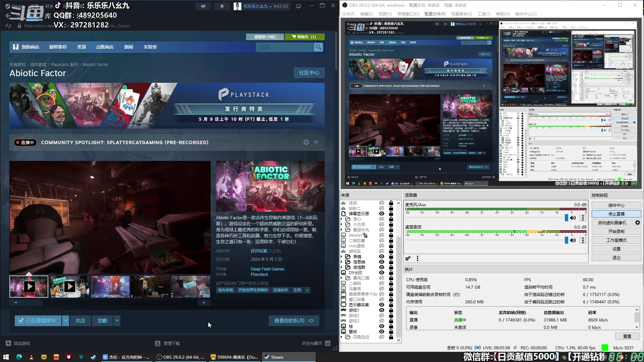The width and height of the screenshot is (644, 362).
Task: Hide the 微信群 group
Action: point(382,267)
